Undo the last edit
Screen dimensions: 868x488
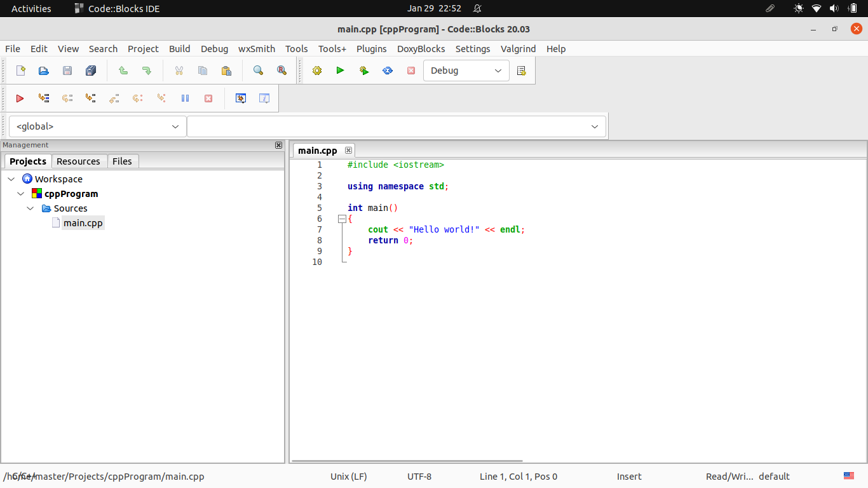click(123, 71)
